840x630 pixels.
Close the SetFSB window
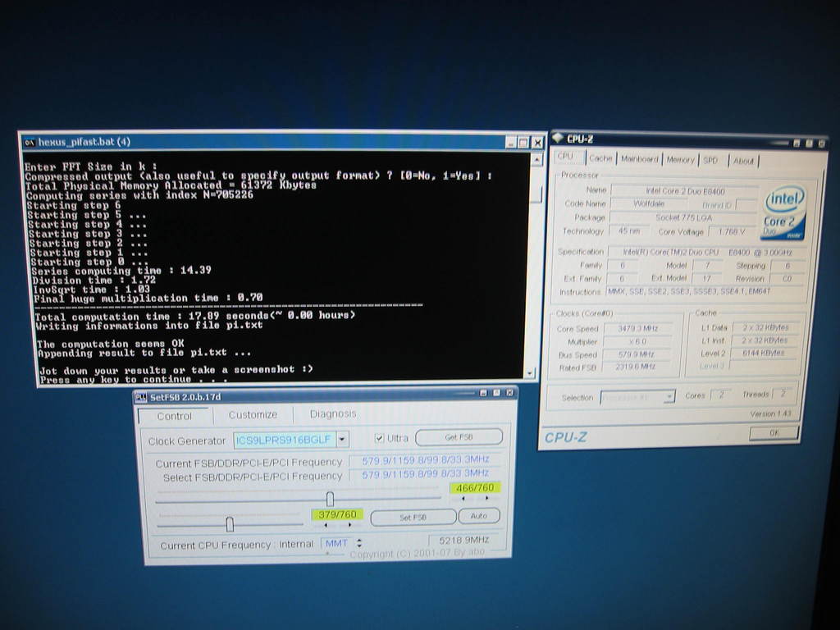(509, 393)
